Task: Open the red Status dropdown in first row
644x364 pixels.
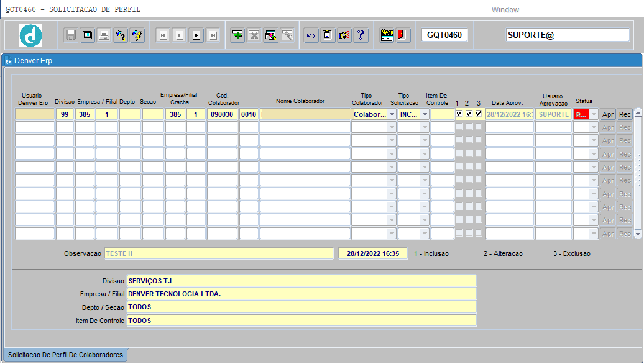Action: coord(594,114)
